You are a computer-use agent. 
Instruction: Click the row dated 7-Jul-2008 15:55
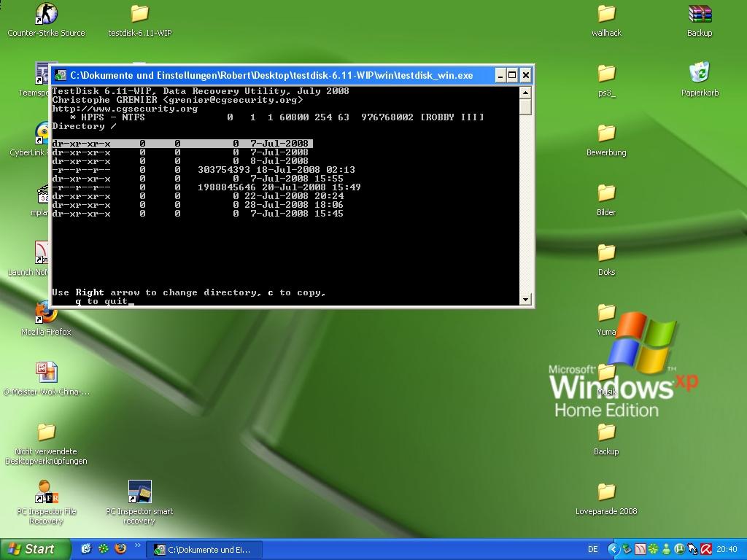(198, 179)
